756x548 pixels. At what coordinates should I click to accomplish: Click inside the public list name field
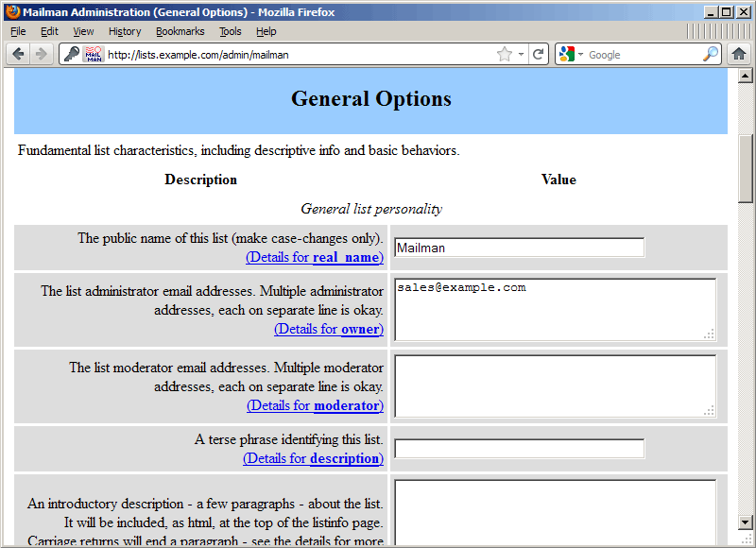pos(518,247)
